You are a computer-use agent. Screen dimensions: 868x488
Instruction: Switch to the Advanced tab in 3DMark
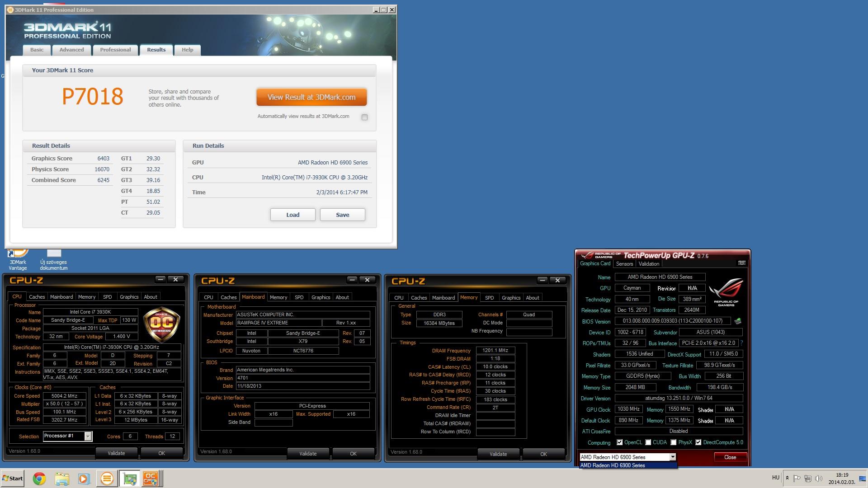pos(71,50)
